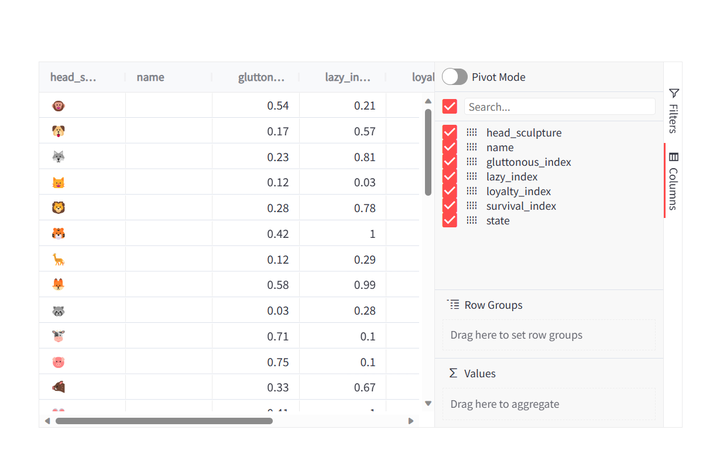Click the horizontal scrollbar thumb
This screenshot has height=474, width=720.
click(x=164, y=421)
